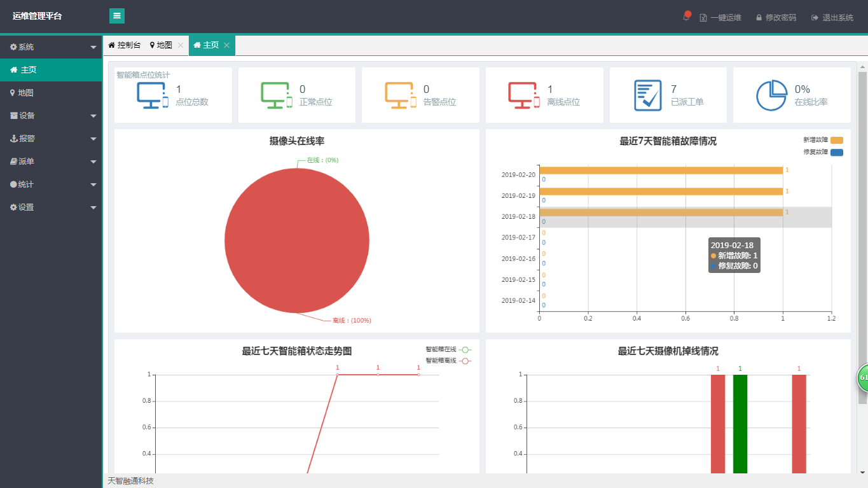Expand the 报警 sidebar menu
The width and height of the screenshot is (868, 488).
click(51, 139)
